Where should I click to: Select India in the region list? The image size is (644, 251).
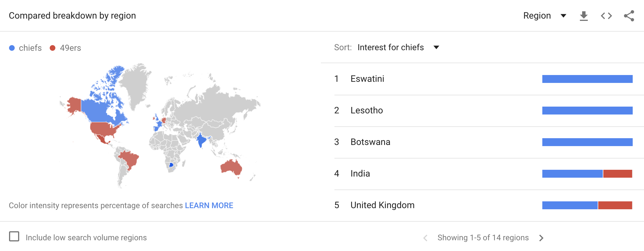(360, 173)
